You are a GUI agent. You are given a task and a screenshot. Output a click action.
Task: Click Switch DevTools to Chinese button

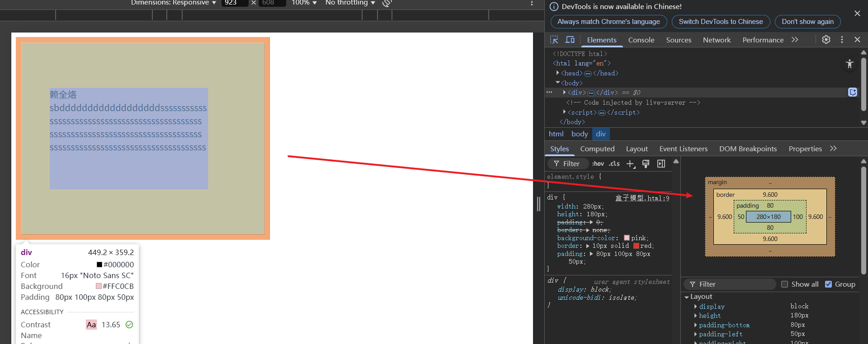721,22
